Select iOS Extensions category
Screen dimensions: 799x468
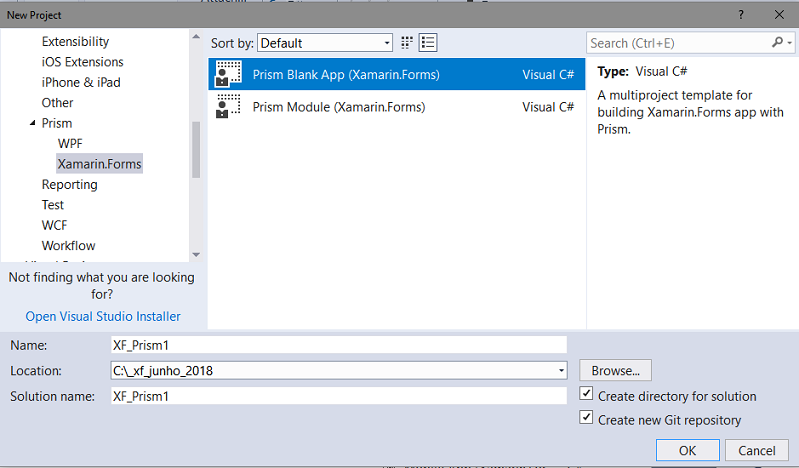tap(83, 62)
